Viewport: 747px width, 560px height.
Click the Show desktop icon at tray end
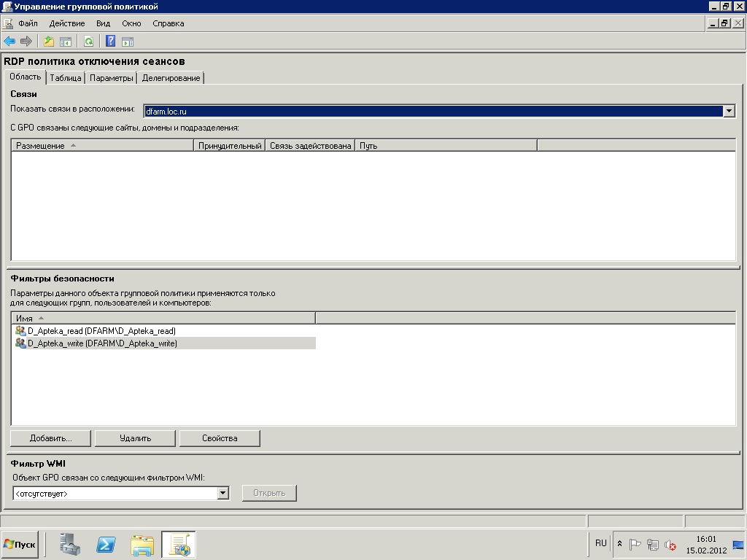[x=738, y=545]
